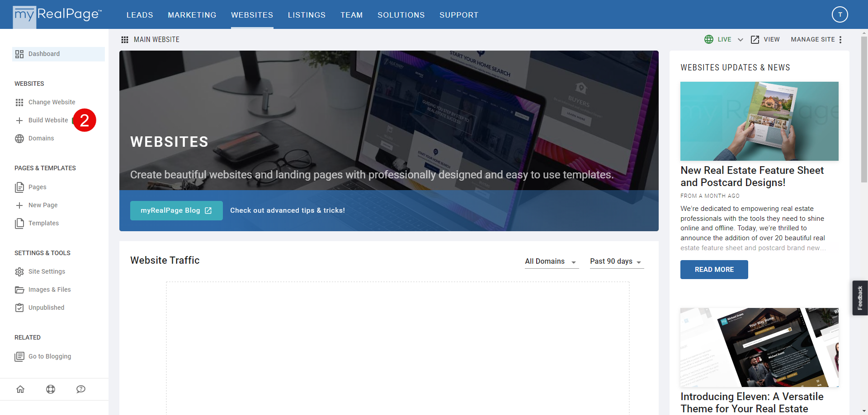Click the Pages document icon
Viewport: 868px width, 415px height.
pos(19,187)
